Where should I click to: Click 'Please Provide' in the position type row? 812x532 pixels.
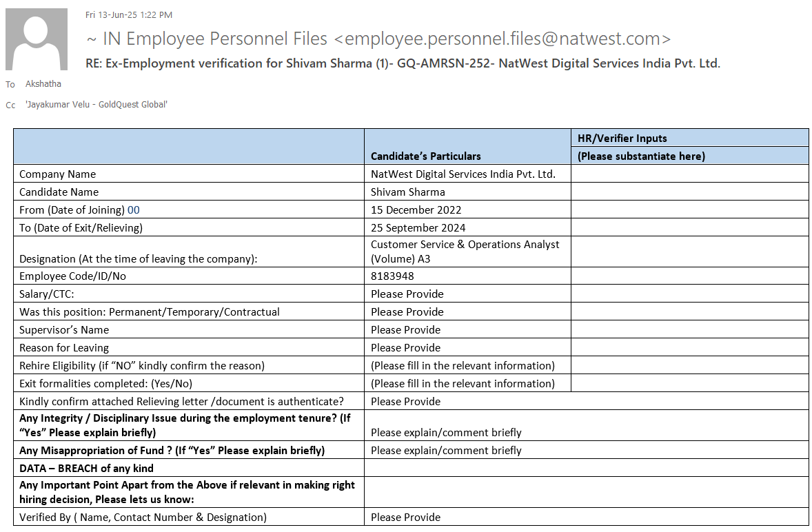coord(407,312)
